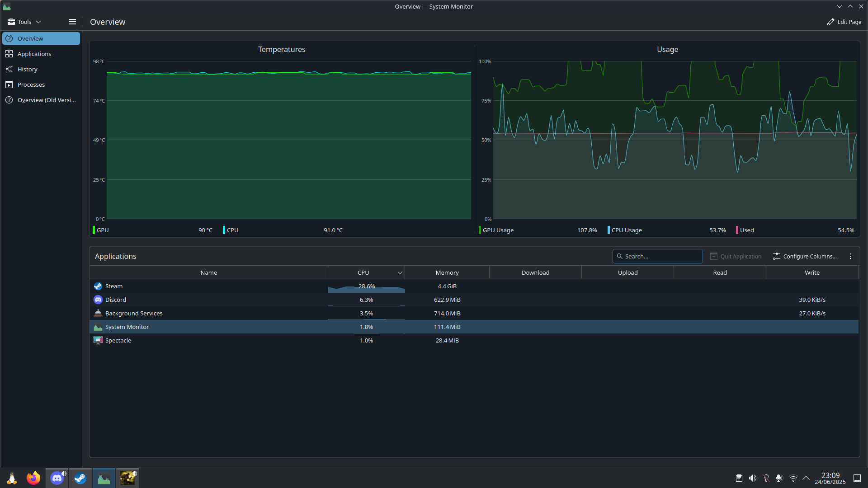Click Configure Columns button
The image size is (868, 488).
coord(805,256)
